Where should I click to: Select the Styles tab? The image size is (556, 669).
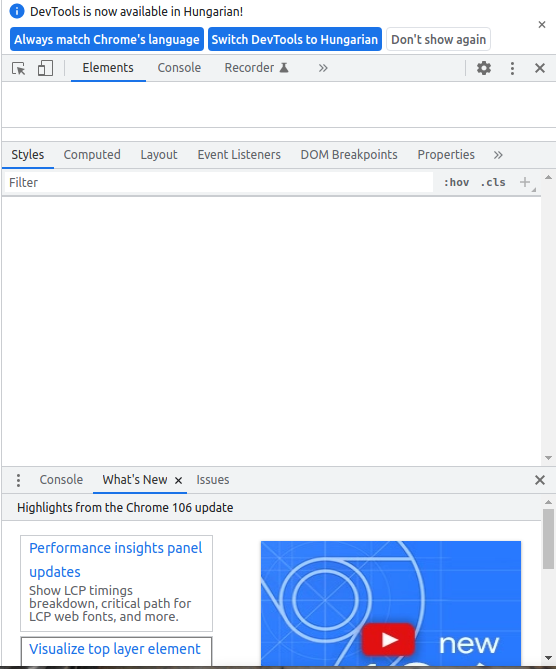pyautogui.click(x=28, y=155)
